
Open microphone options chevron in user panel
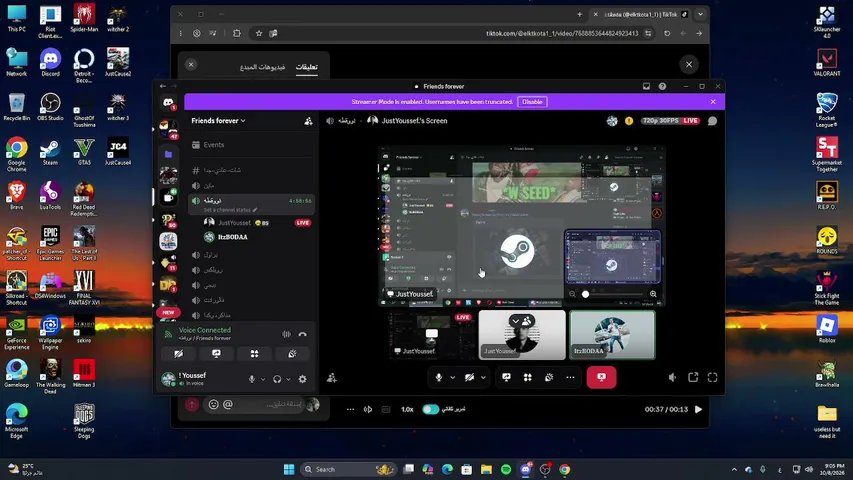tap(263, 379)
